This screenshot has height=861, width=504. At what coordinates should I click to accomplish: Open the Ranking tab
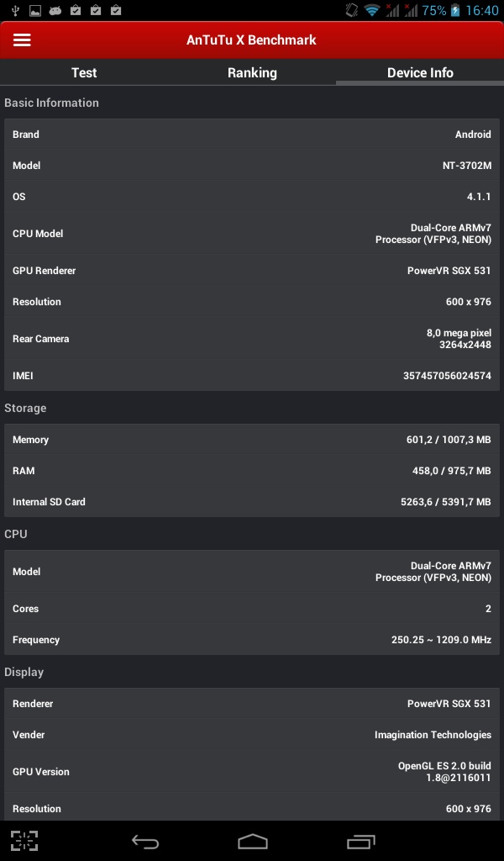[252, 72]
